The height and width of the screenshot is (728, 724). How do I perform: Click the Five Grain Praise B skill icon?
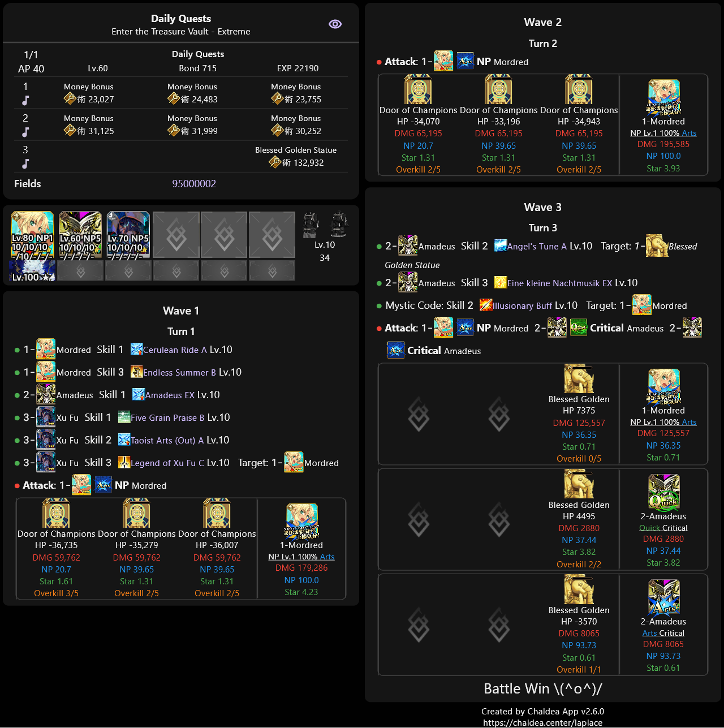(124, 417)
